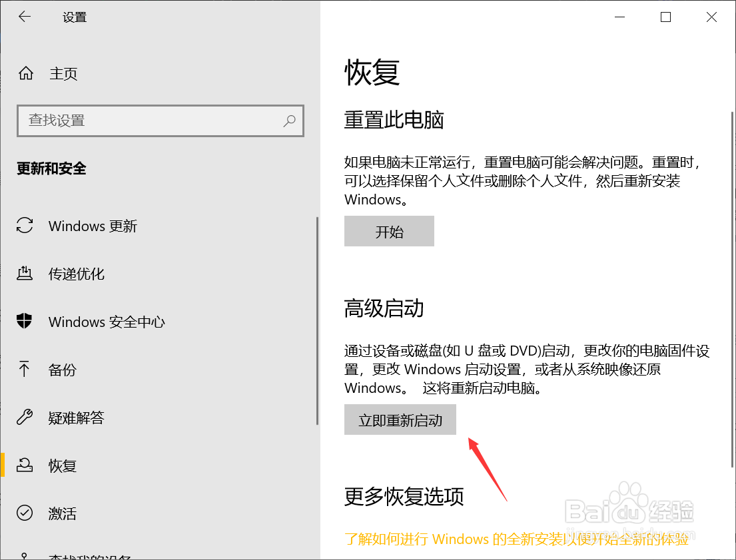Open the 备份 settings page

coord(63,370)
